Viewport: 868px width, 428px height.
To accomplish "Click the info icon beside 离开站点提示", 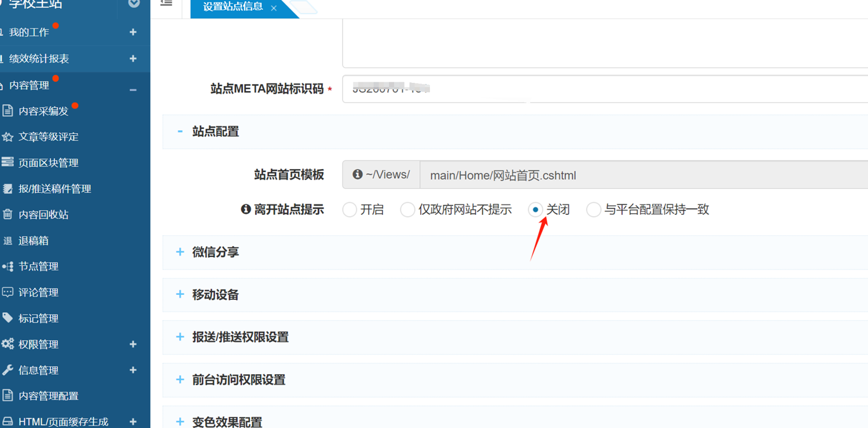I will point(246,210).
